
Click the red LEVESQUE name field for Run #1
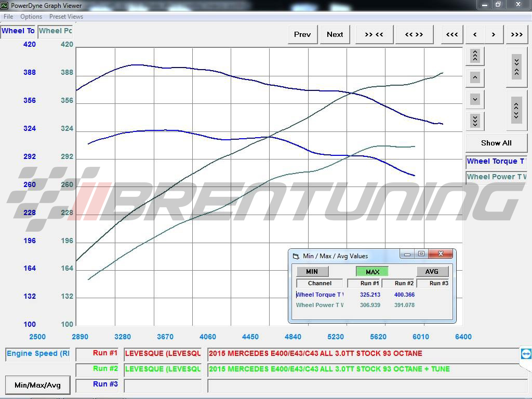[163, 354]
